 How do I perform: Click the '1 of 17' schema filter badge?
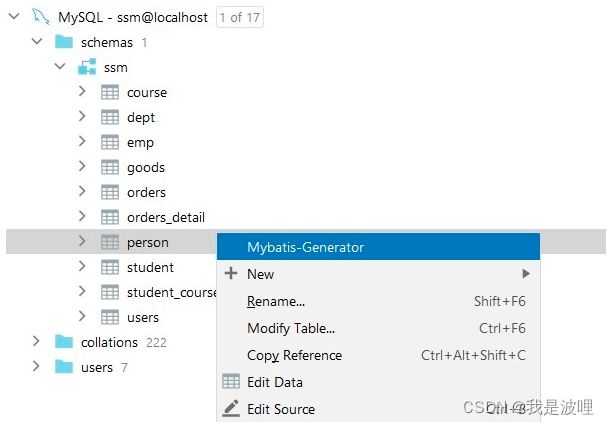pyautogui.click(x=240, y=17)
